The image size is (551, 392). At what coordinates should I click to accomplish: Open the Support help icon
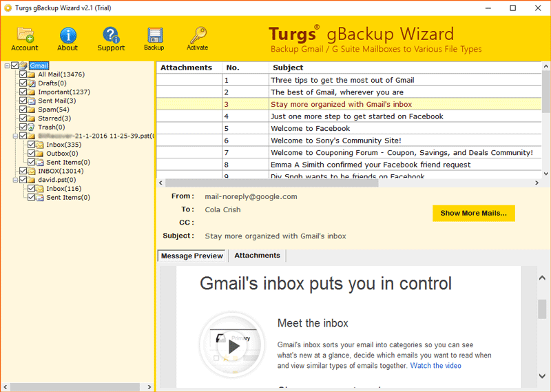click(x=111, y=35)
